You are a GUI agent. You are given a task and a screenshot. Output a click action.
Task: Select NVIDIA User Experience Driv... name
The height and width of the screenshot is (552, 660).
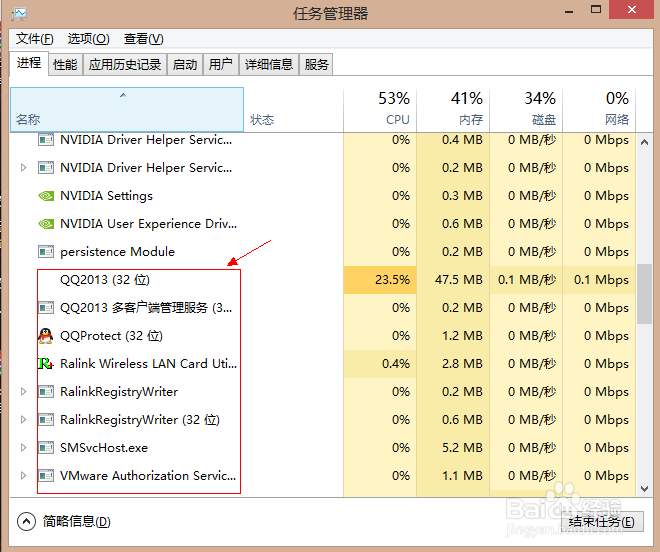148,224
